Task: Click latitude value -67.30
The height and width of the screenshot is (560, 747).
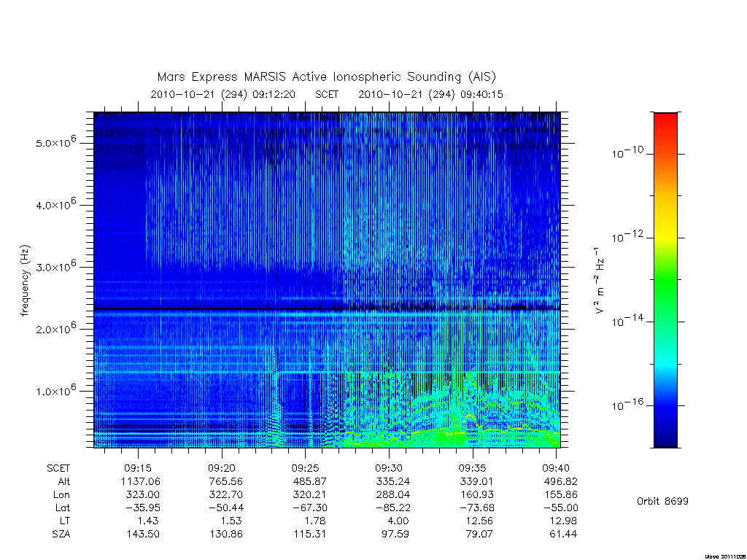Action: coord(309,507)
